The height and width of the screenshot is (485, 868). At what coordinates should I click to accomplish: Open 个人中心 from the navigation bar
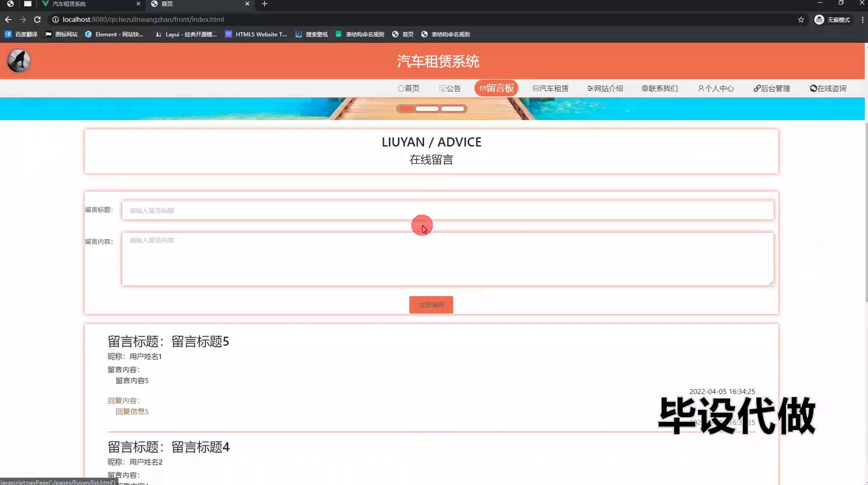coord(716,88)
